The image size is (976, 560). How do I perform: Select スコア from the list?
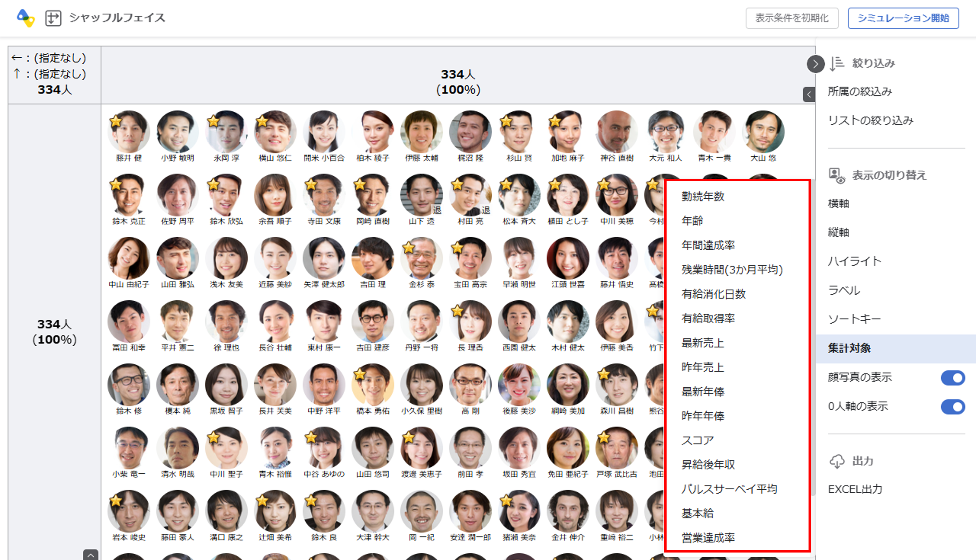[697, 440]
